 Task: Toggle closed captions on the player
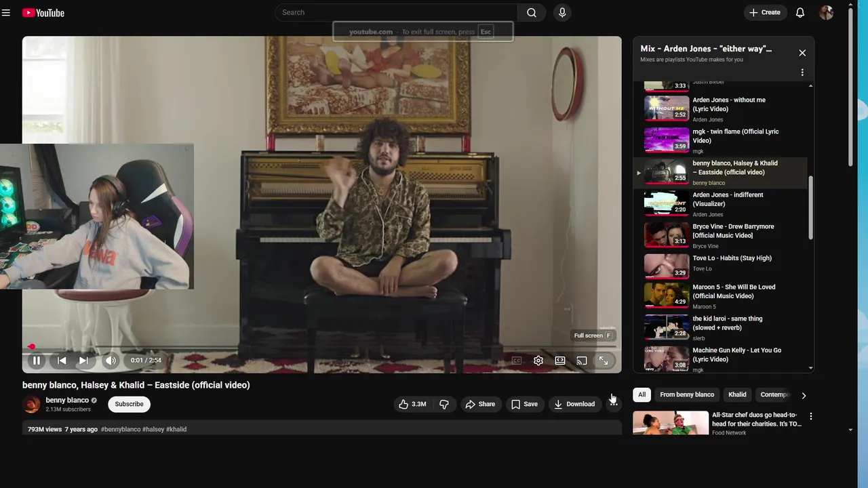pyautogui.click(x=517, y=361)
